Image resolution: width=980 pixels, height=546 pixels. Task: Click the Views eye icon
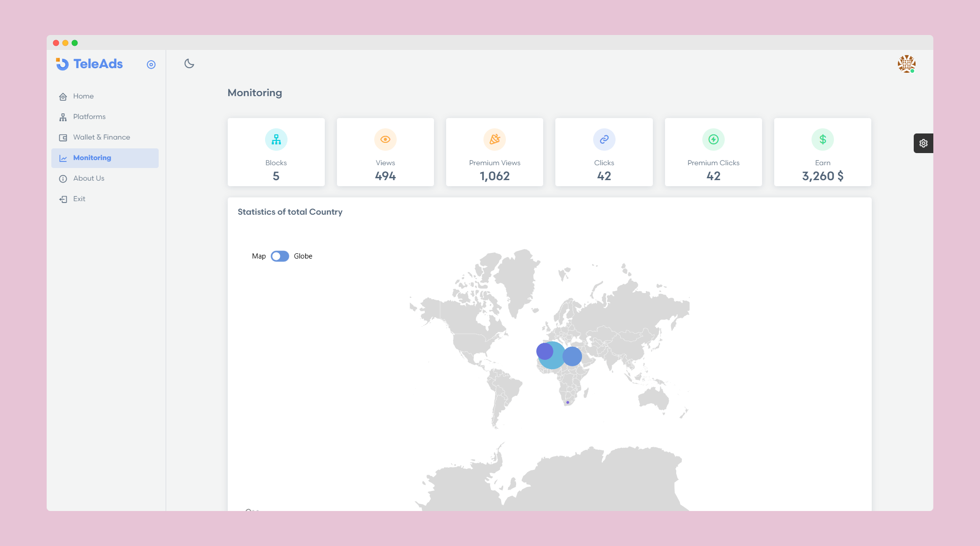coord(385,140)
